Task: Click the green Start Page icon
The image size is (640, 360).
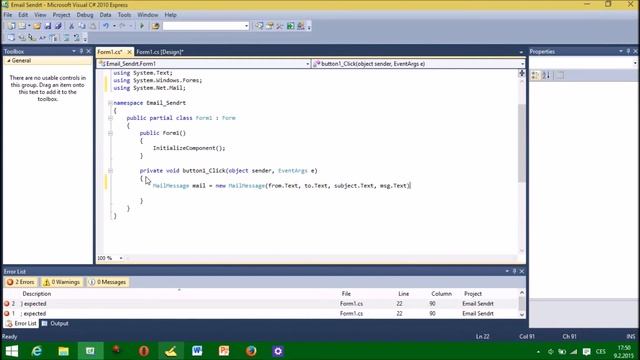Action: point(290,26)
